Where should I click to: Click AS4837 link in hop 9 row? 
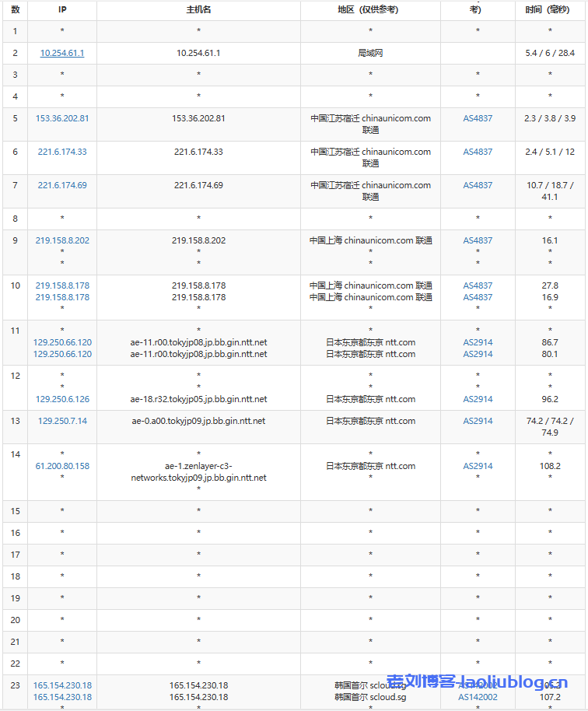pos(478,240)
